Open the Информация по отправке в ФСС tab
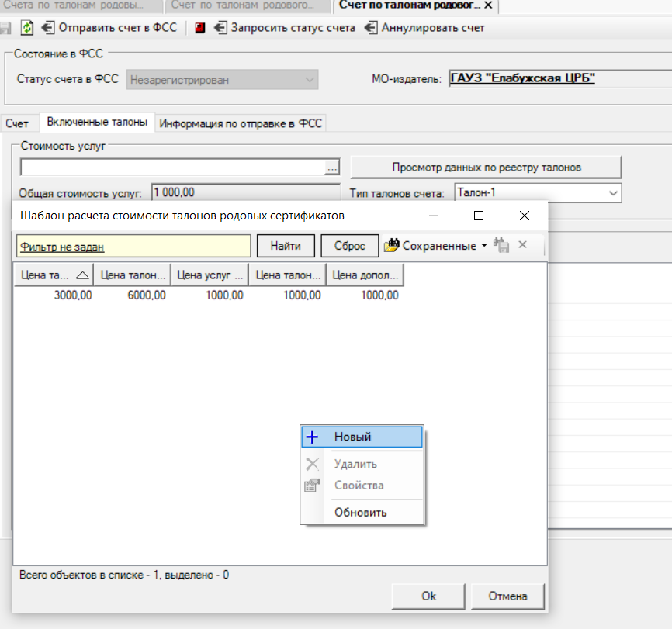The width and height of the screenshot is (672, 629). [241, 123]
